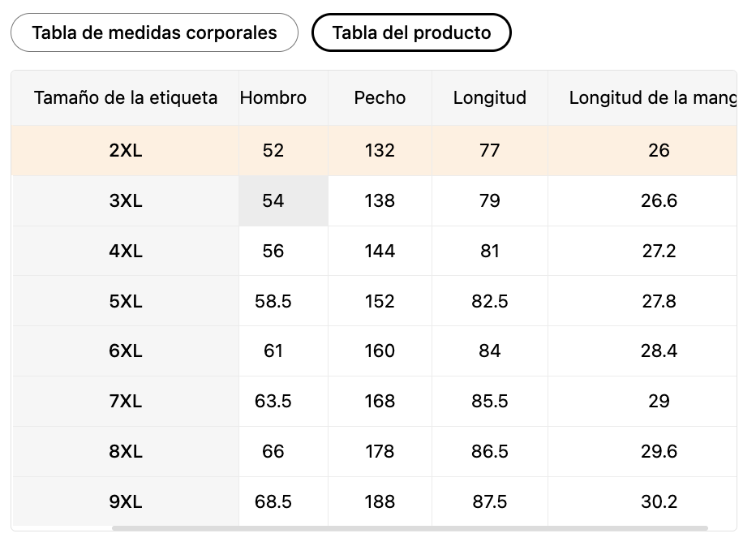Image resolution: width=756 pixels, height=555 pixels.
Task: Click the 132 chest value for 2XL
Action: 380,150
